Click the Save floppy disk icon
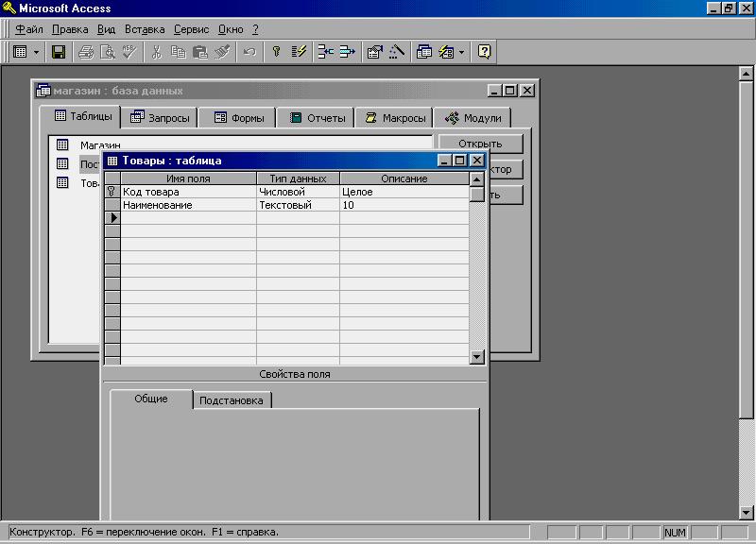 59,52
